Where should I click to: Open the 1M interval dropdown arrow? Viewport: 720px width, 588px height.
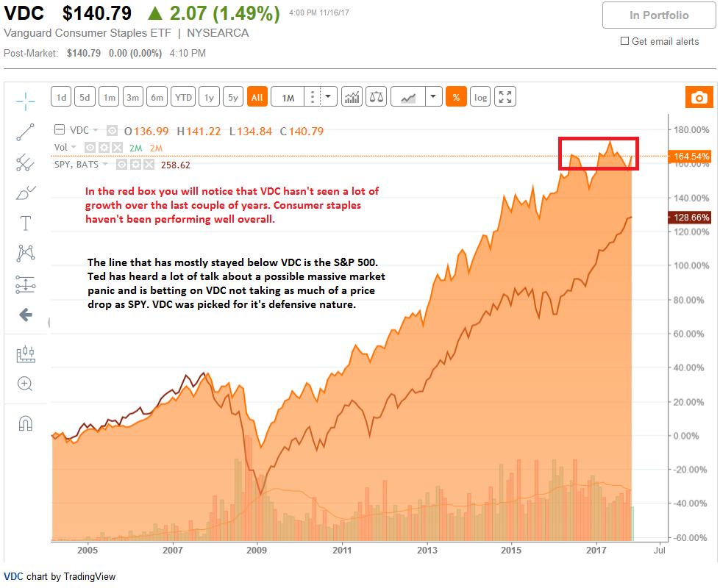[328, 97]
